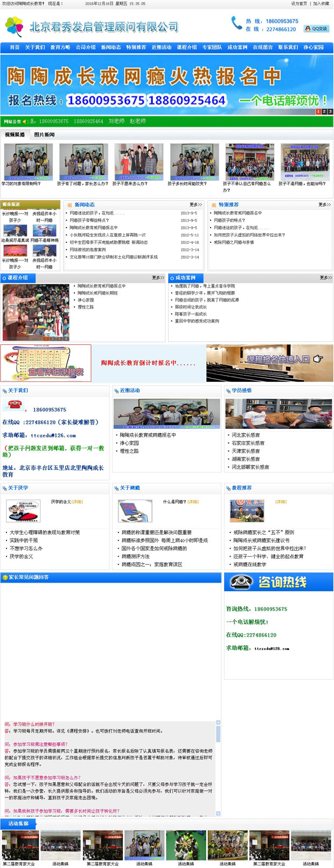Screen dimensions: 334x868
Task: Switch banner to slide 3
Action: [x=330, y=112]
